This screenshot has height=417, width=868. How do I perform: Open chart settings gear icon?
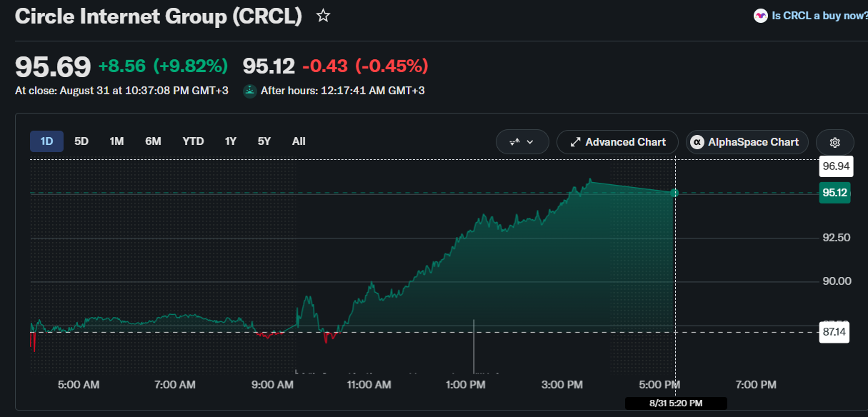point(834,142)
